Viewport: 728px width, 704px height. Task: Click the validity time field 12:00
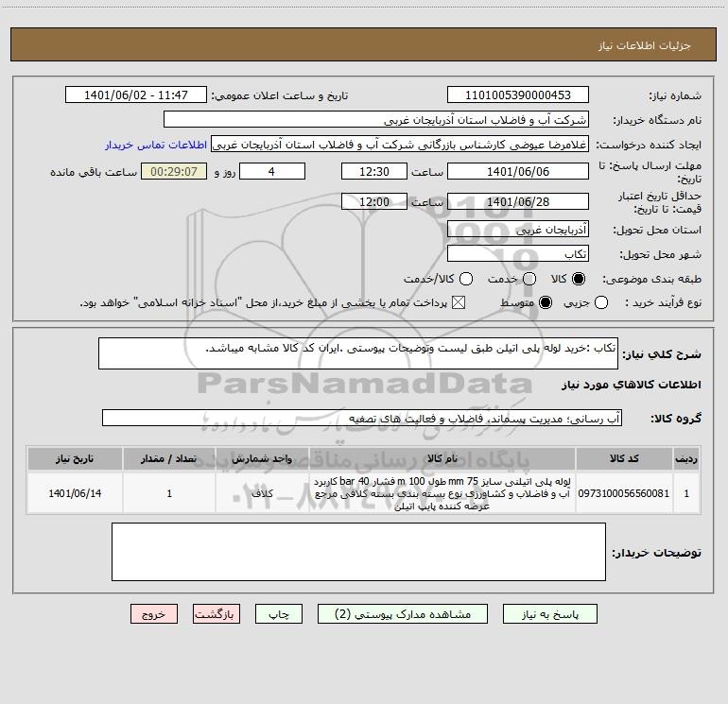point(374,201)
